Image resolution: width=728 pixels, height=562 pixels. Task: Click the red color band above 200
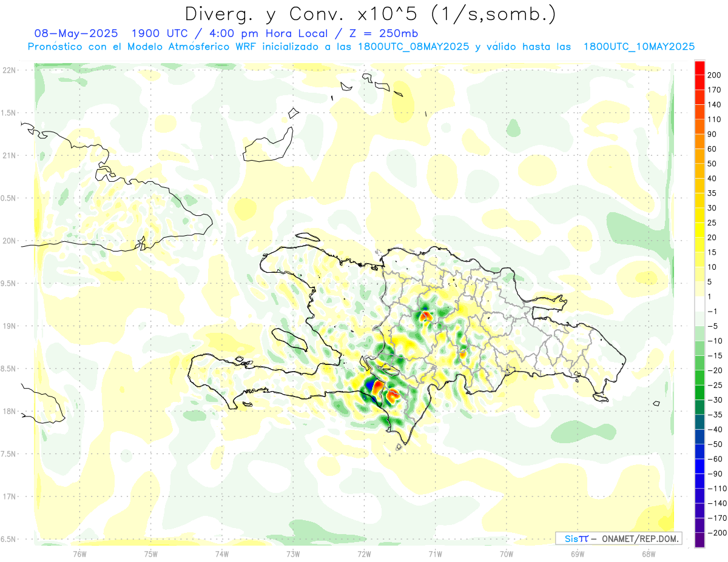(699, 67)
